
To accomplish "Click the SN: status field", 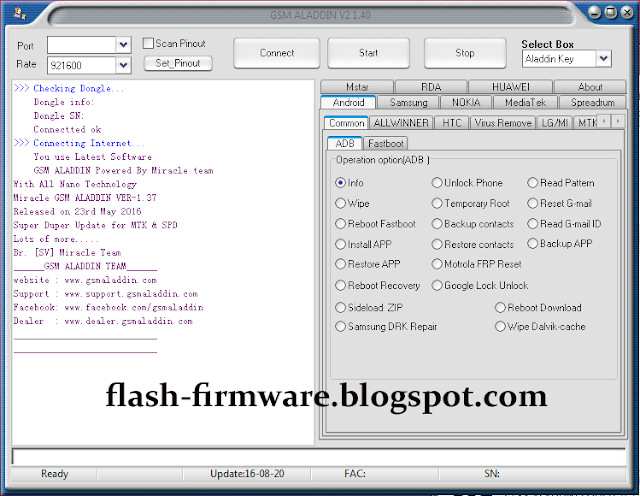I will 492,474.
